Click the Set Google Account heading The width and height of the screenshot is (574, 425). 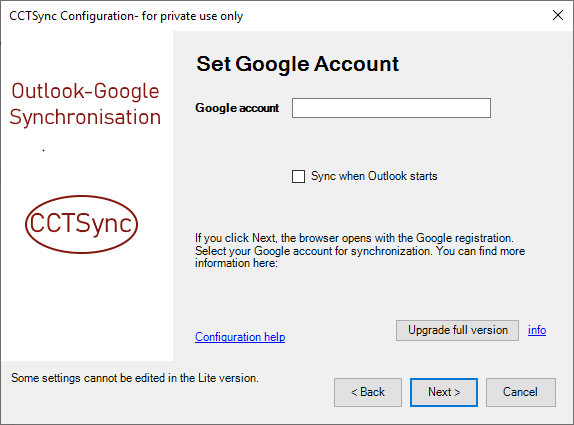tap(297, 64)
